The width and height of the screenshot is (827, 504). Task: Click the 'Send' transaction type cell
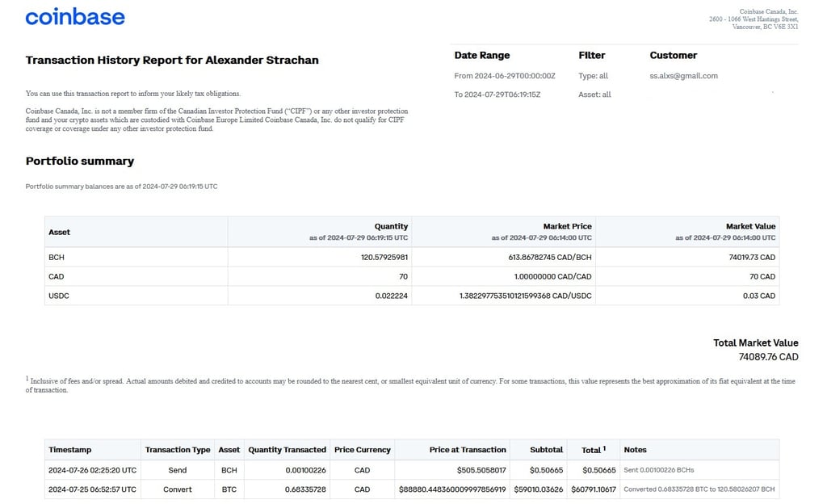point(178,470)
